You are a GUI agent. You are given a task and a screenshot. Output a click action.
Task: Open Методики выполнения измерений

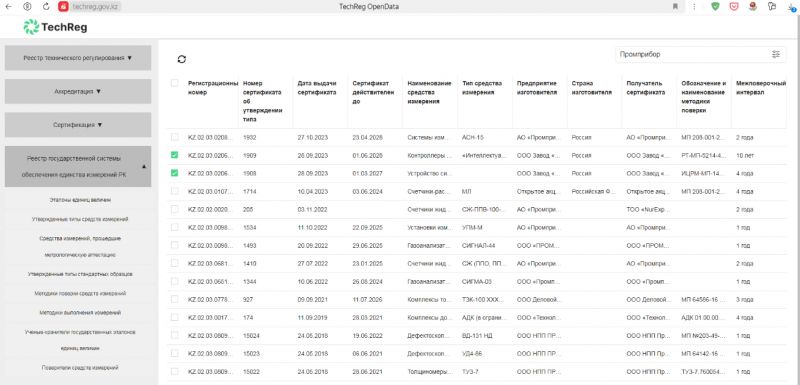pos(80,313)
